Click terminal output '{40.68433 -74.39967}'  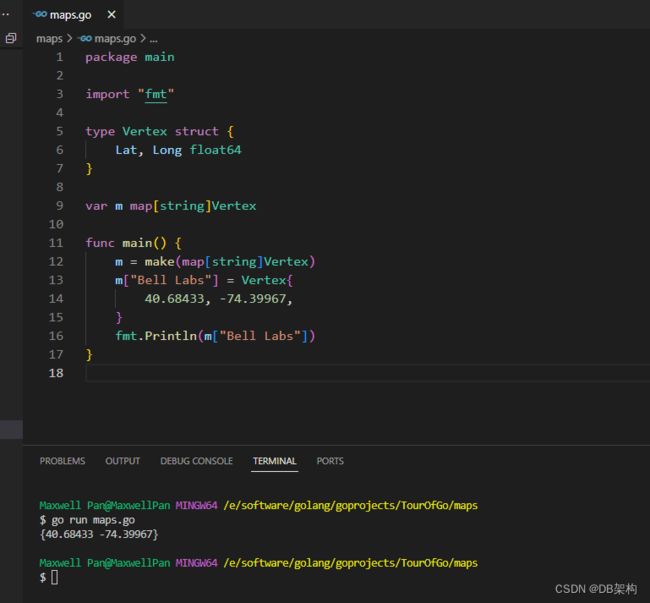click(x=99, y=534)
